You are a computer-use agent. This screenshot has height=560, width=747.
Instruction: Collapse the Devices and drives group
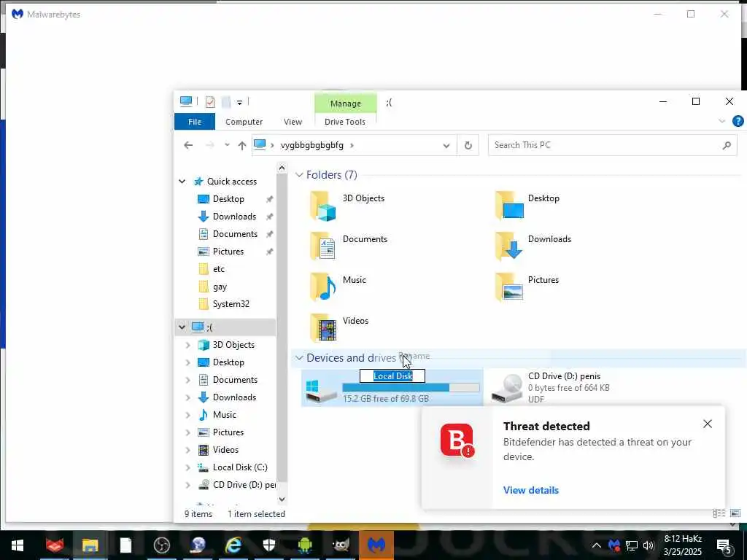tap(299, 357)
